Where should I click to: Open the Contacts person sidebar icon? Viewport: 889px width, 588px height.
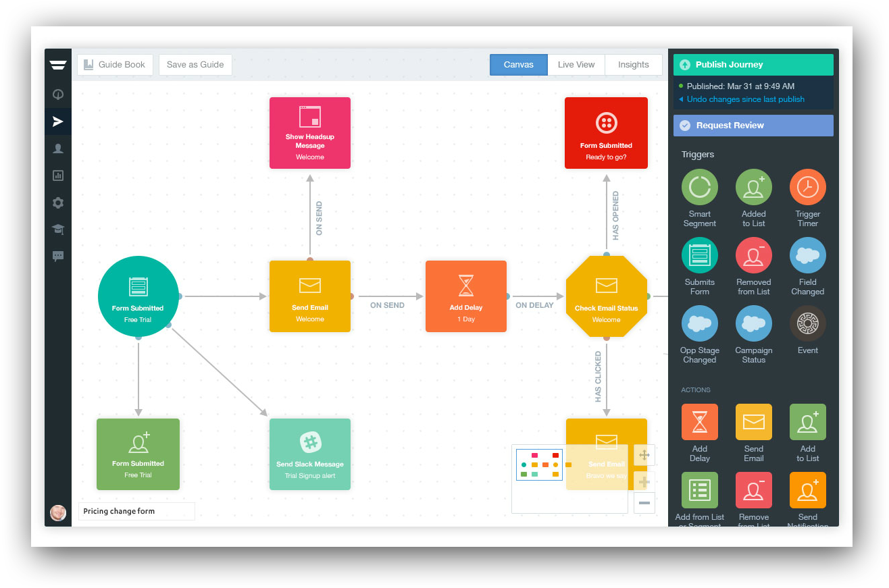[x=58, y=149]
